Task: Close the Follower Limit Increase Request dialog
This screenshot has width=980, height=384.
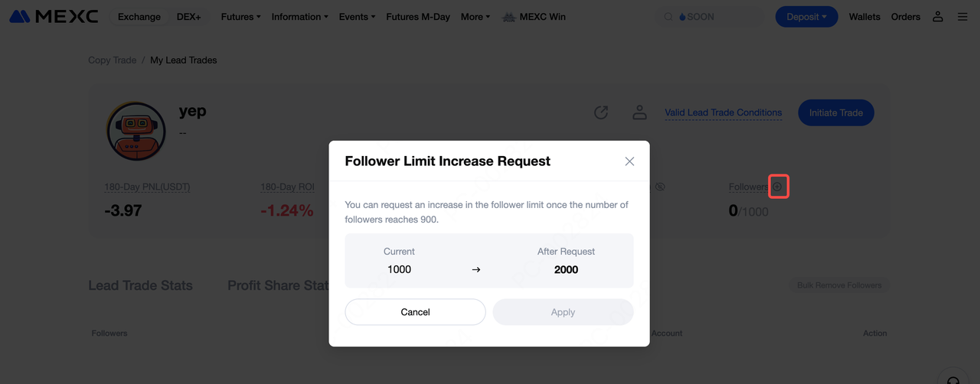Action: (629, 161)
